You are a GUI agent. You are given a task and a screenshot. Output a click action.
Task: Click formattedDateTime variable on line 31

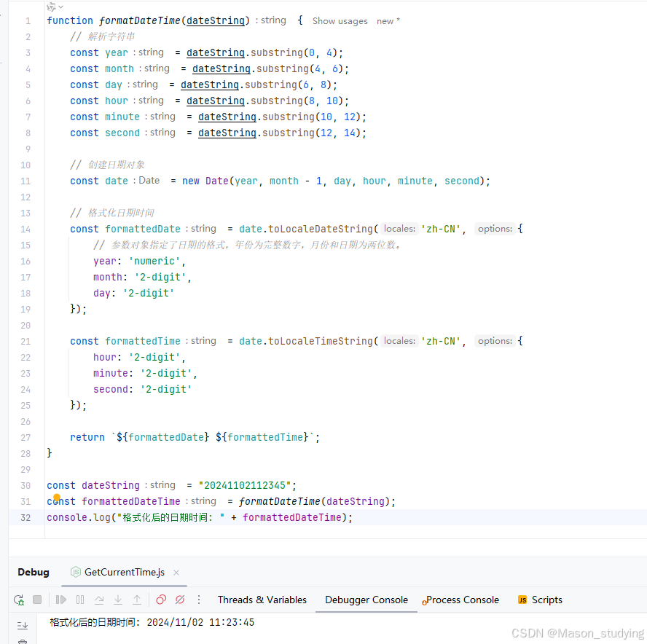pyautogui.click(x=131, y=501)
